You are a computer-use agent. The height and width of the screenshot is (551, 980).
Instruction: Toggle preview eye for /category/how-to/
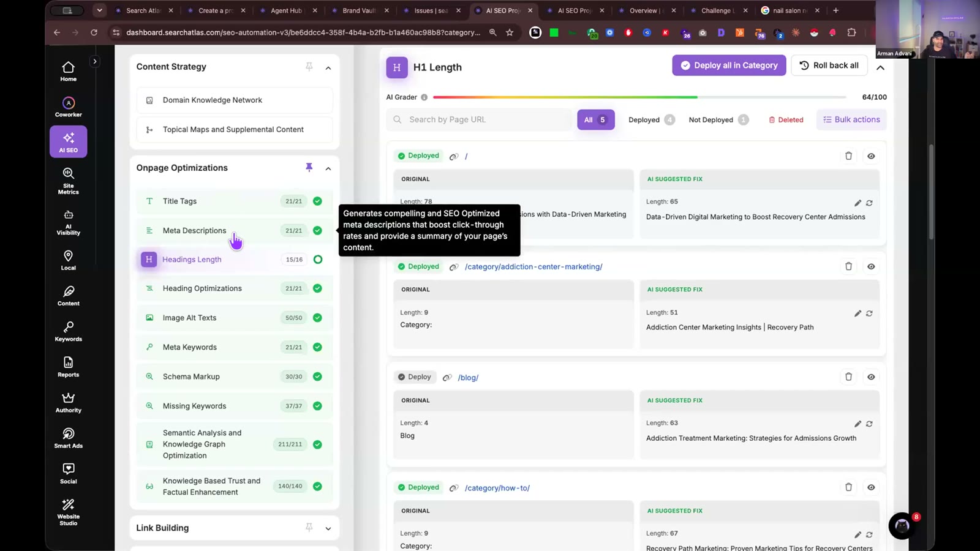tap(871, 487)
